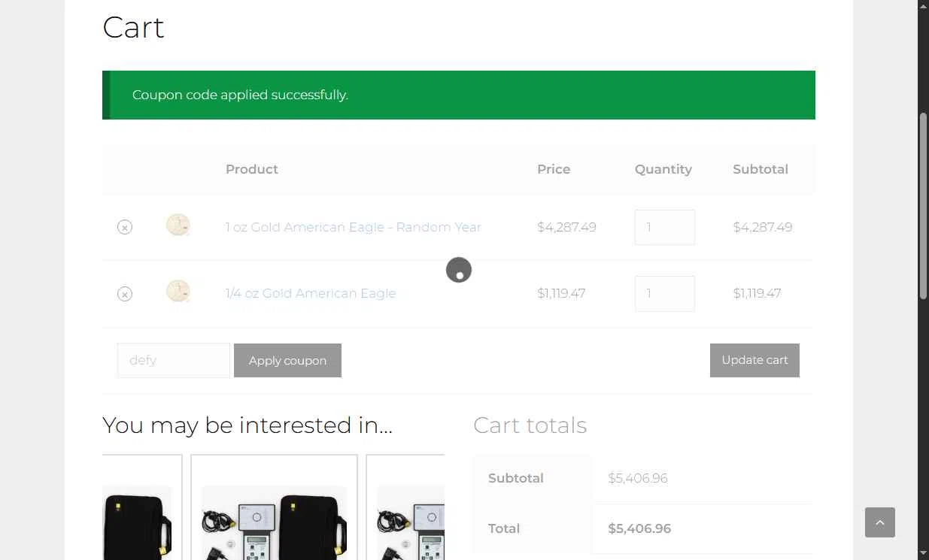Click the Update cart button

coord(754,360)
